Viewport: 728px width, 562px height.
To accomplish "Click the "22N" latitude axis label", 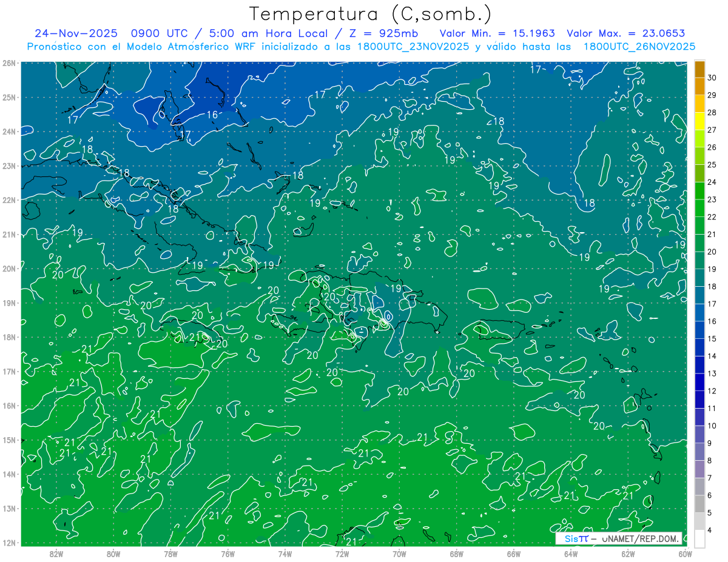I will [8, 200].
